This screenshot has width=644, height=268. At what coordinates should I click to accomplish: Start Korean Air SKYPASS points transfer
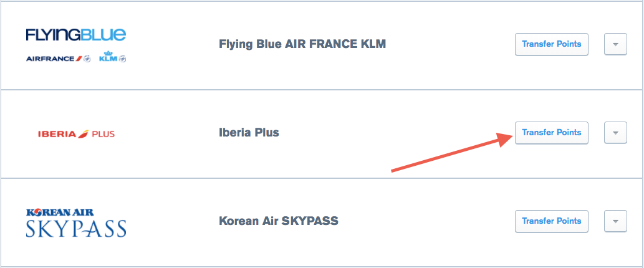click(551, 221)
